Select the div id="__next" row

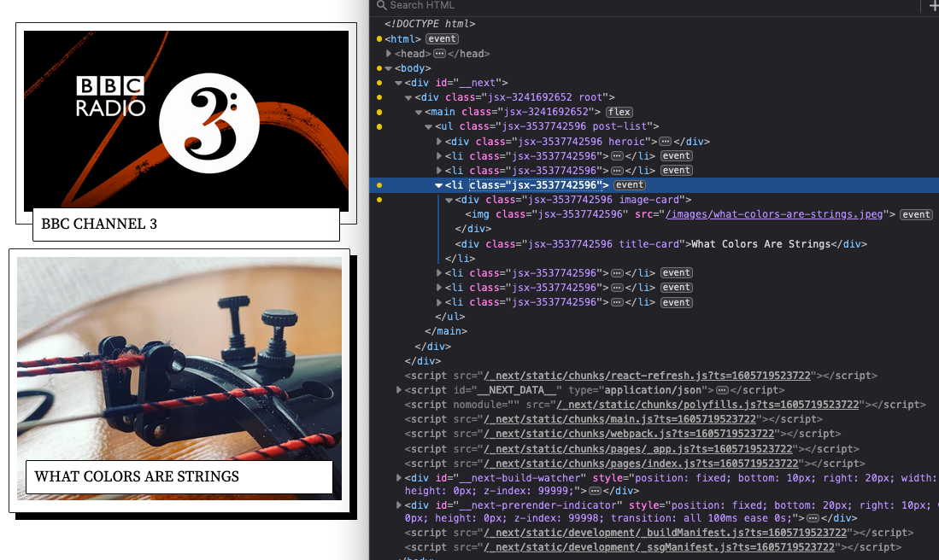coord(455,83)
